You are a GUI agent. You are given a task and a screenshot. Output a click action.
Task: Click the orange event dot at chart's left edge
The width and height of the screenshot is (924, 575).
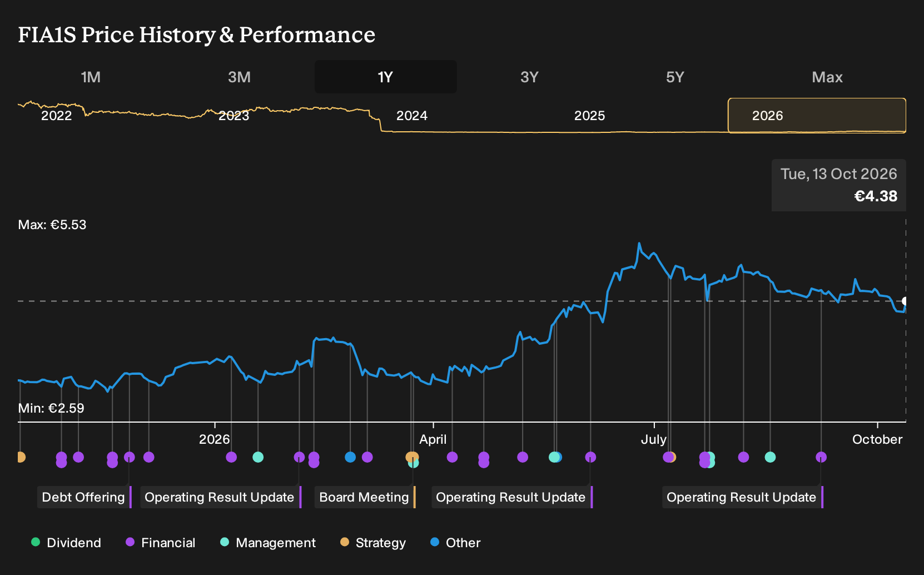(x=21, y=457)
